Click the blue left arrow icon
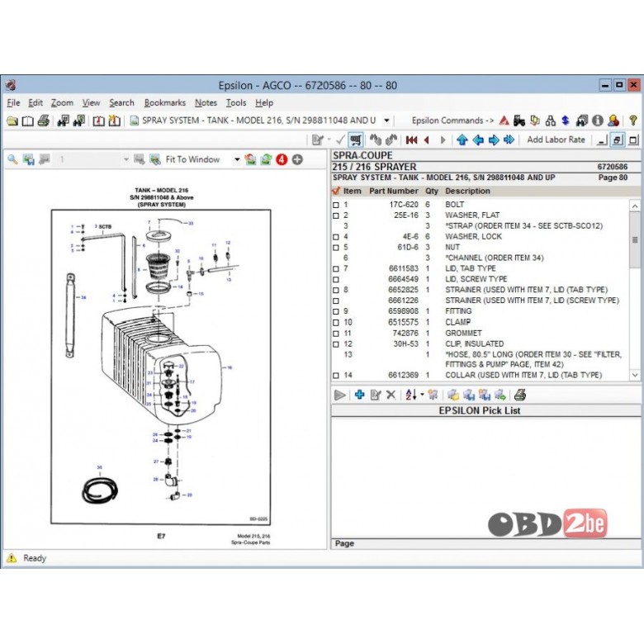The width and height of the screenshot is (644, 644). coord(478,140)
